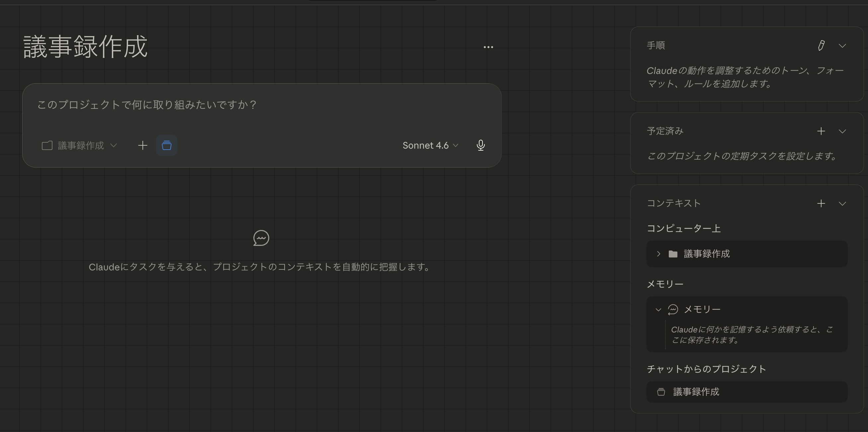868x432 pixels.
Task: Select the folder icon beside 議事録作成 under コンピューター上
Action: click(673, 253)
